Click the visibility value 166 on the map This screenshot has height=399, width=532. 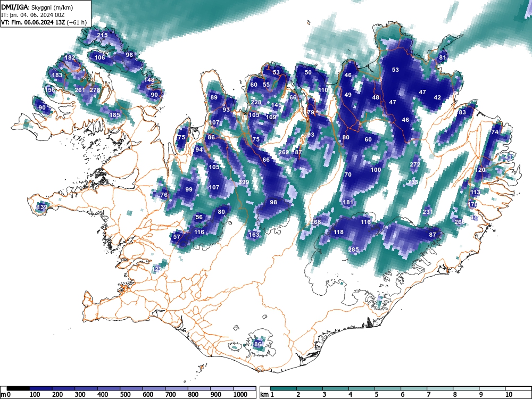(x=291, y=97)
